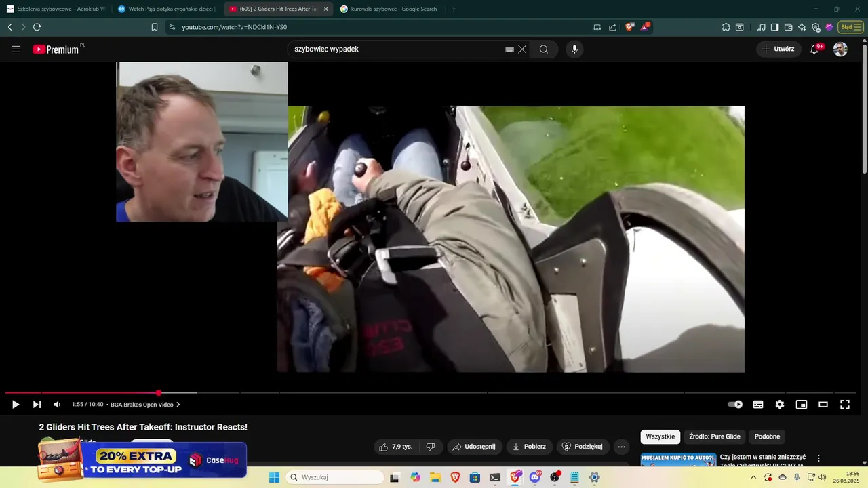Open Brave Rewards triangle icon
Image resolution: width=868 pixels, height=488 pixels.
point(645,27)
